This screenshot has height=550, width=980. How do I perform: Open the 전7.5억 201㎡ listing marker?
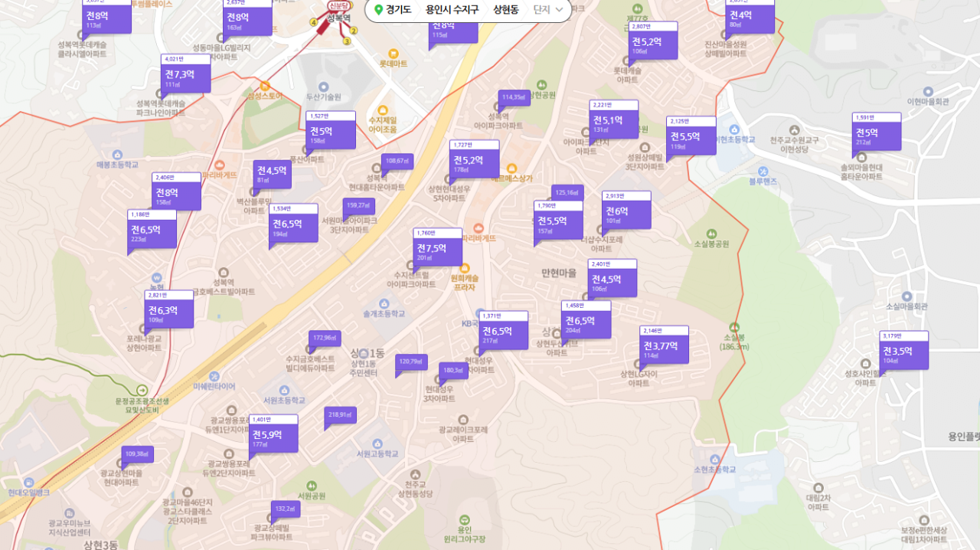[438, 247]
